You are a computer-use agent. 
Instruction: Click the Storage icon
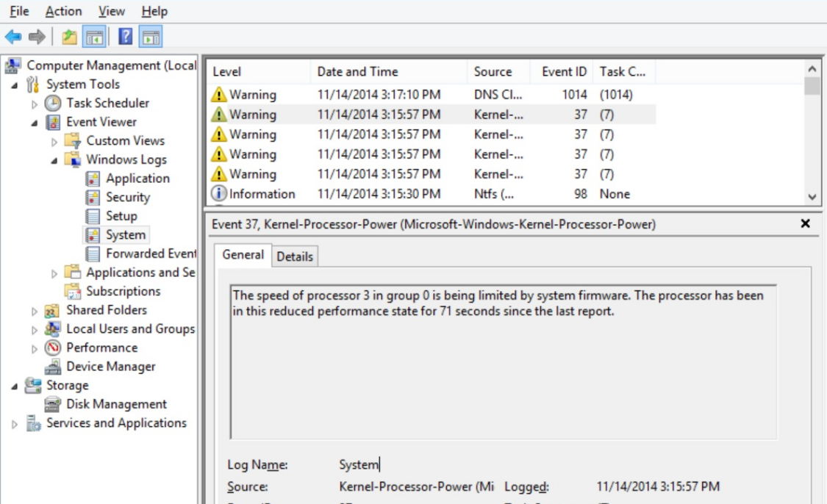point(33,386)
